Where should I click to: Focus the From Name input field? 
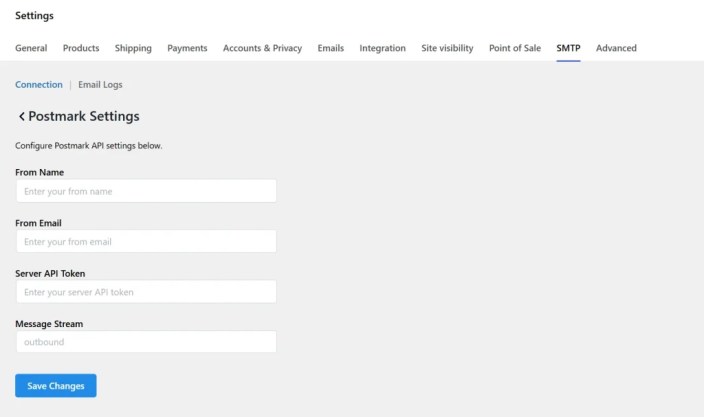(146, 191)
